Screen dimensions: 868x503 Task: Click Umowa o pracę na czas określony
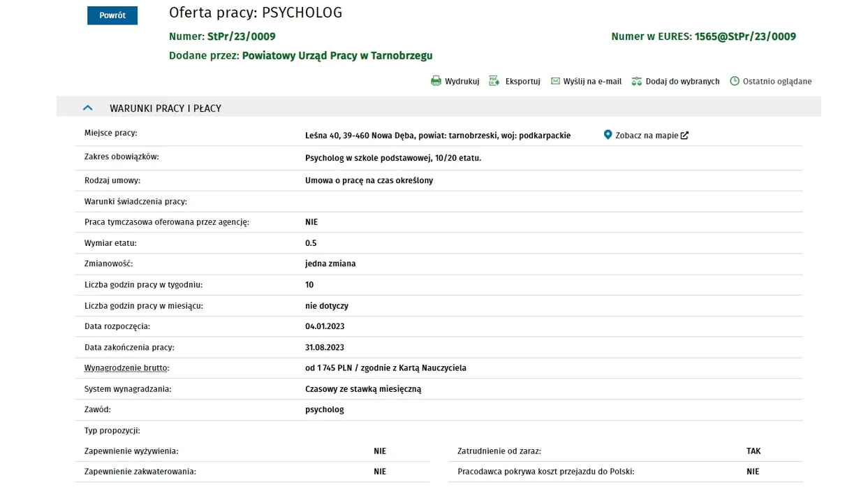point(369,180)
